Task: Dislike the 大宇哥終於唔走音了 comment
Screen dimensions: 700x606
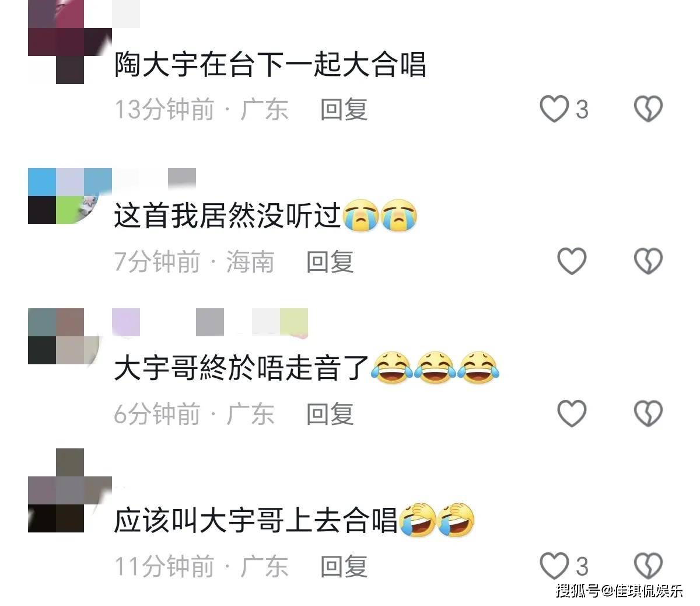Action: [x=648, y=413]
